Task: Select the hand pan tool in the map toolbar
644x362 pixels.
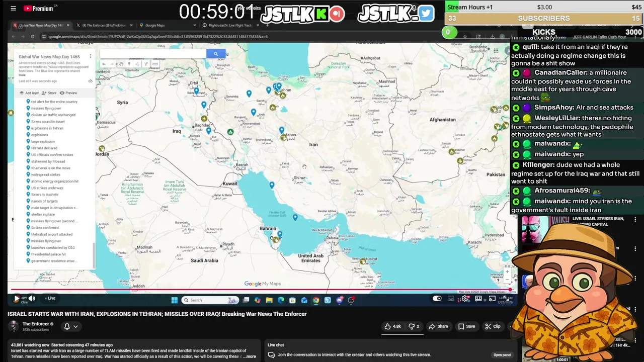Action: pyautogui.click(x=121, y=64)
